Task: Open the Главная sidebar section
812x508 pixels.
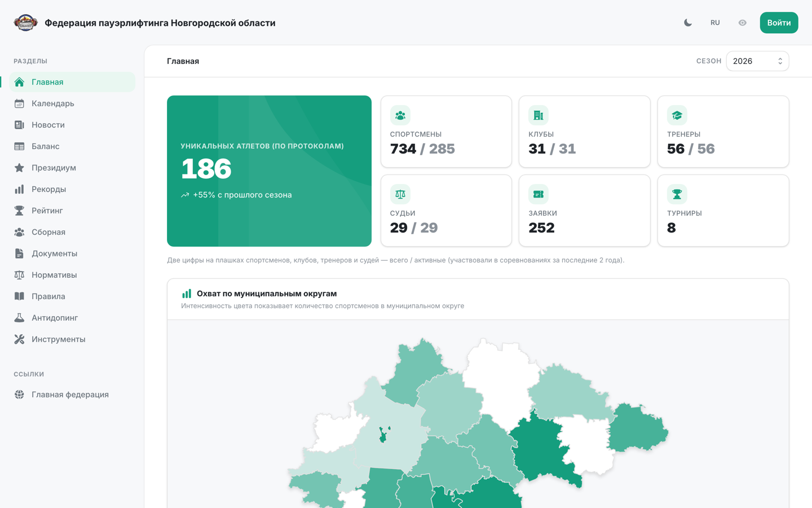Action: coord(72,82)
